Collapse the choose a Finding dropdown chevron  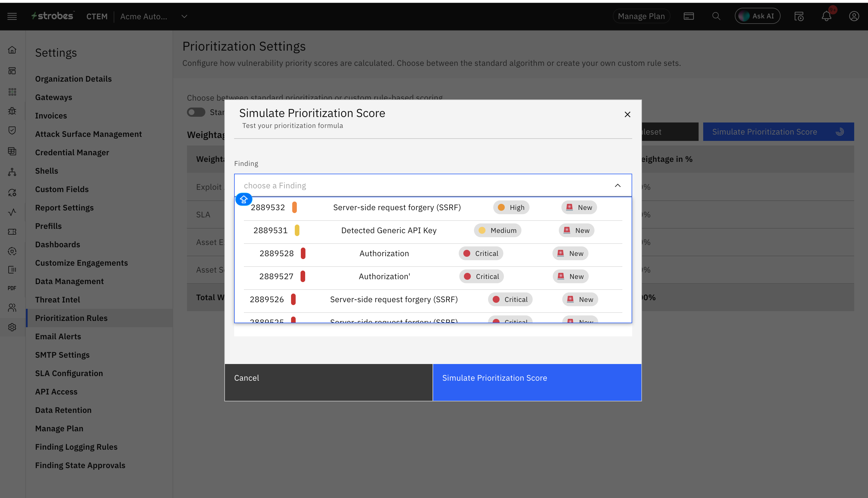[617, 185]
